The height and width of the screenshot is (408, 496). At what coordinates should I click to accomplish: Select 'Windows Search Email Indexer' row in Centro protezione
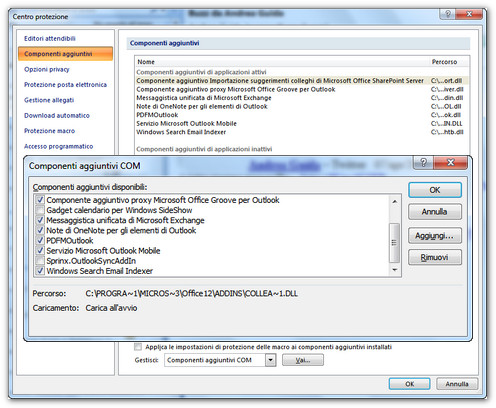coord(302,132)
